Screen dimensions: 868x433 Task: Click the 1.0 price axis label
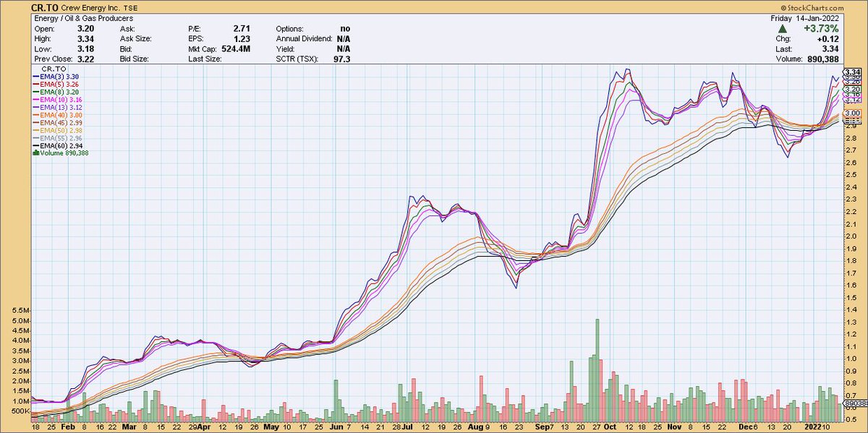[851, 358]
